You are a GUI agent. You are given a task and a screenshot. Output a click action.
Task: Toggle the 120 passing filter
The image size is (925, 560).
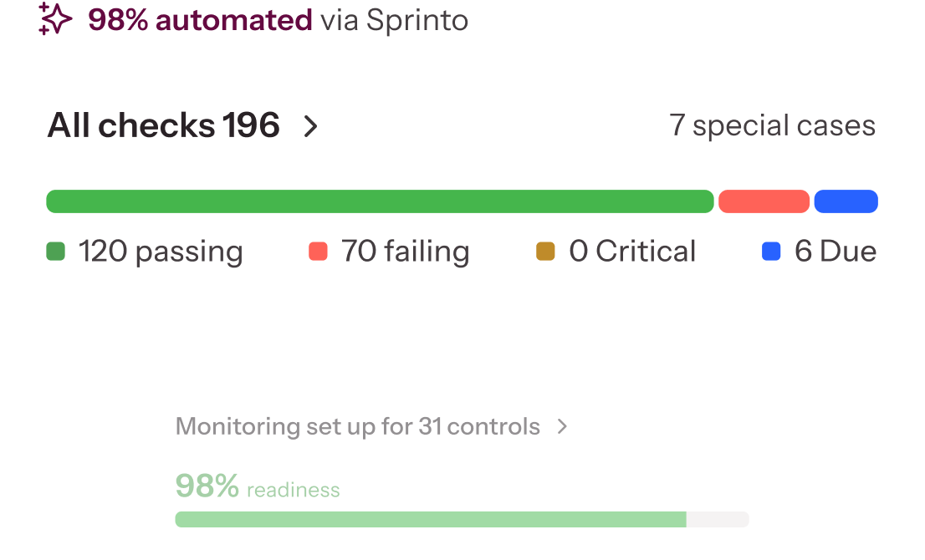pos(161,251)
